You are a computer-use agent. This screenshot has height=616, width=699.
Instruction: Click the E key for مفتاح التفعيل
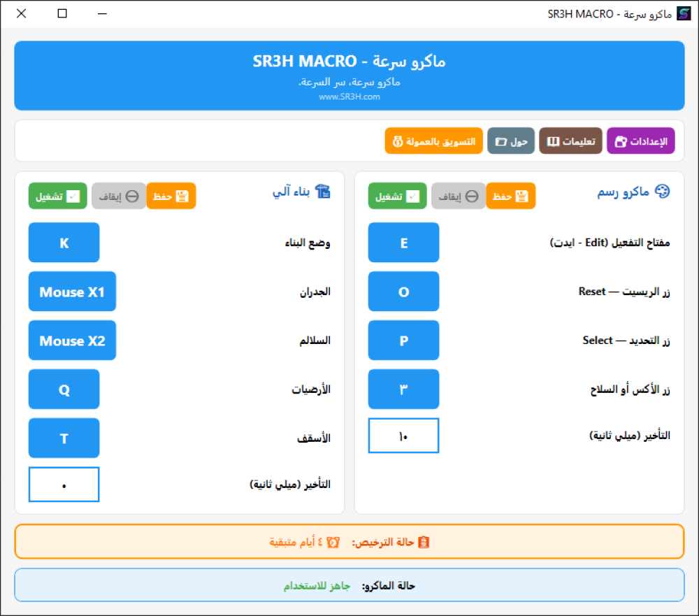click(403, 243)
